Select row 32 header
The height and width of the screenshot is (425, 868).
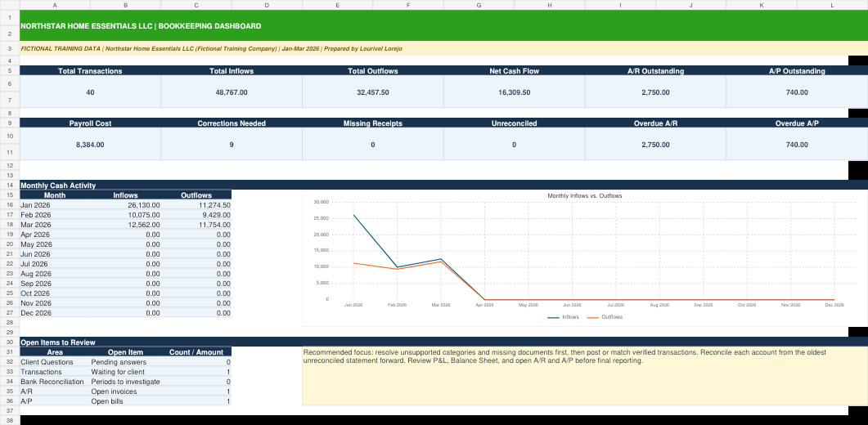[x=10, y=362]
